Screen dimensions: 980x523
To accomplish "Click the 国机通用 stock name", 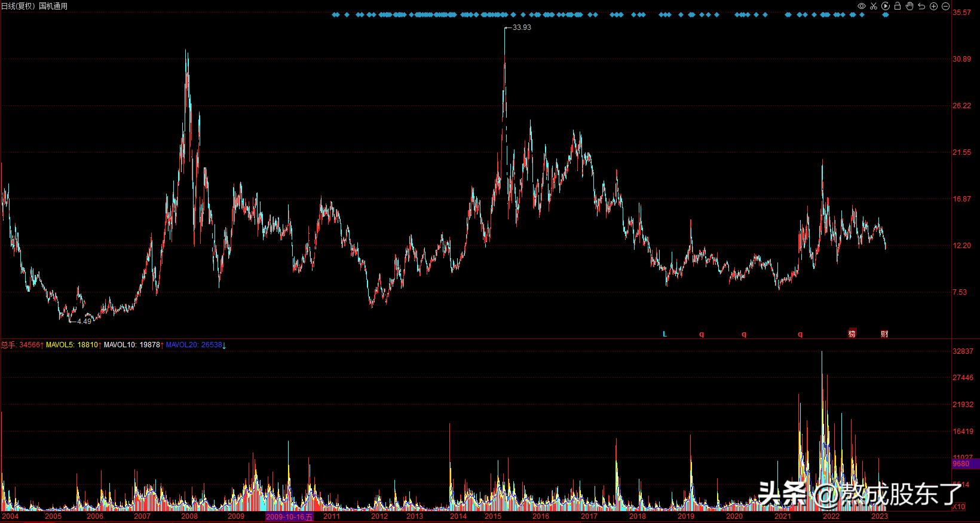I will coord(53,6).
